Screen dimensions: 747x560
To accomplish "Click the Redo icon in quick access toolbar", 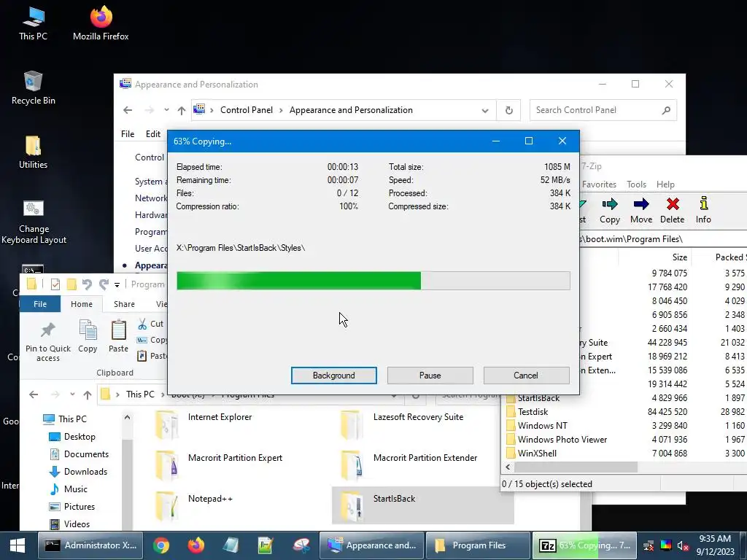I will coord(104,284).
